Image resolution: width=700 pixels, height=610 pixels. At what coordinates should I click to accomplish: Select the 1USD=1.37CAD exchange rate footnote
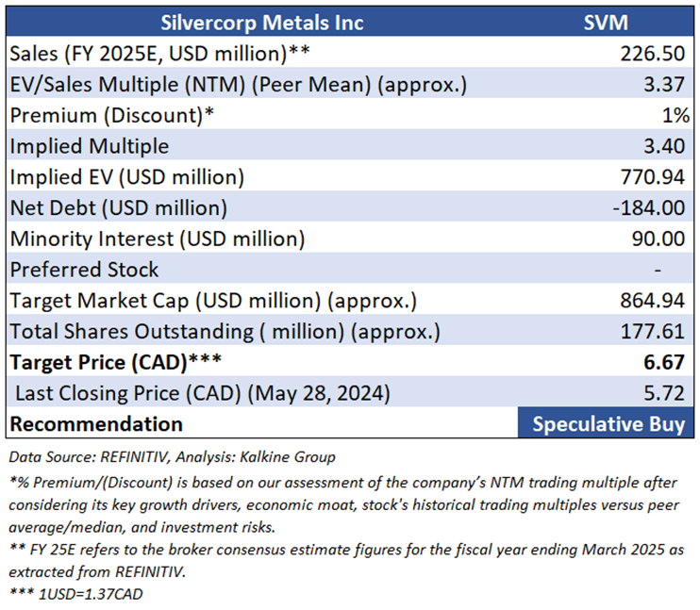pos(82,593)
